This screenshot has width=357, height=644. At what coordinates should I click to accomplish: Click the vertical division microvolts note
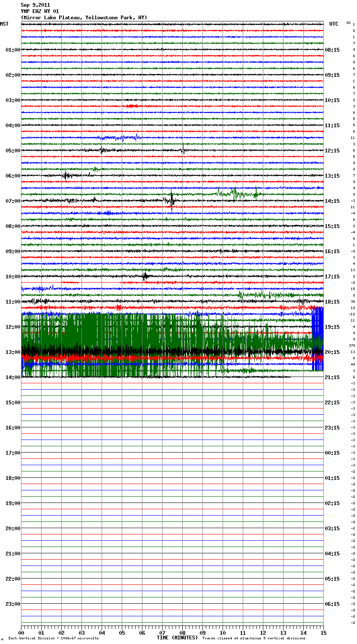[x=53, y=639]
